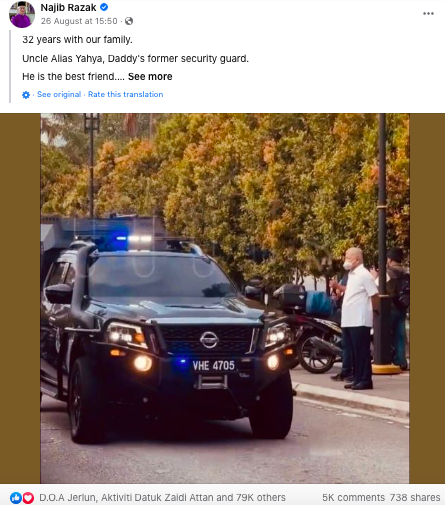Open the police truck photo
The image size is (445, 505).
tap(225, 298)
